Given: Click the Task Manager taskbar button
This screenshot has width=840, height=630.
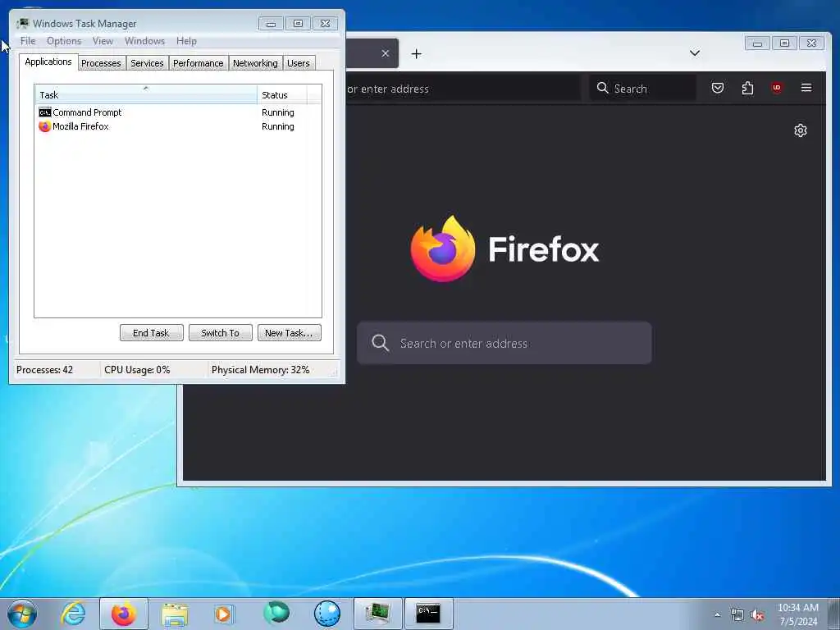Looking at the screenshot, I should coord(377,614).
